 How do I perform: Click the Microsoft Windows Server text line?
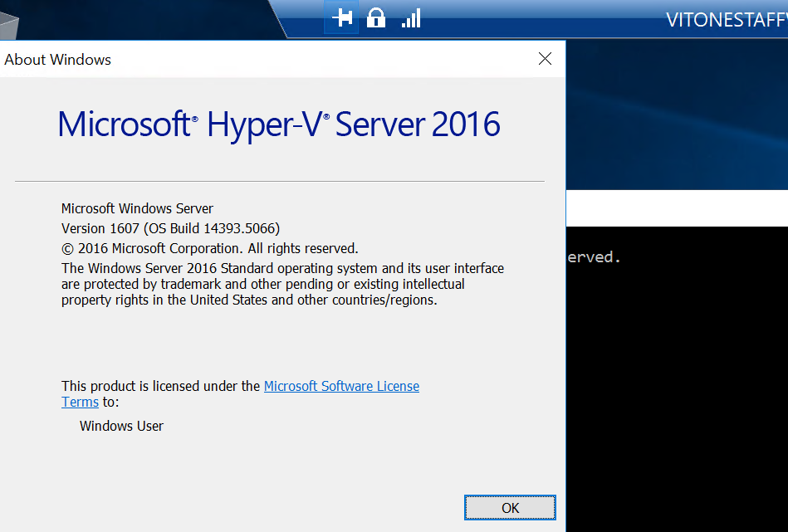pyautogui.click(x=136, y=207)
